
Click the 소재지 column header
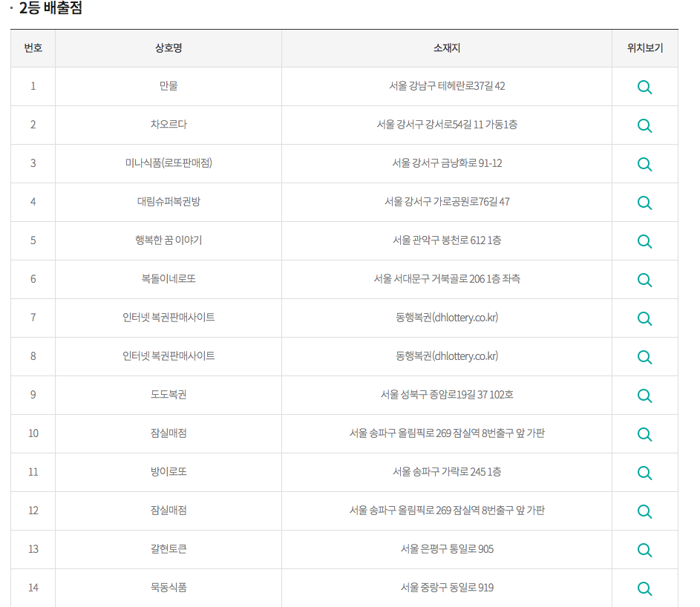point(446,48)
